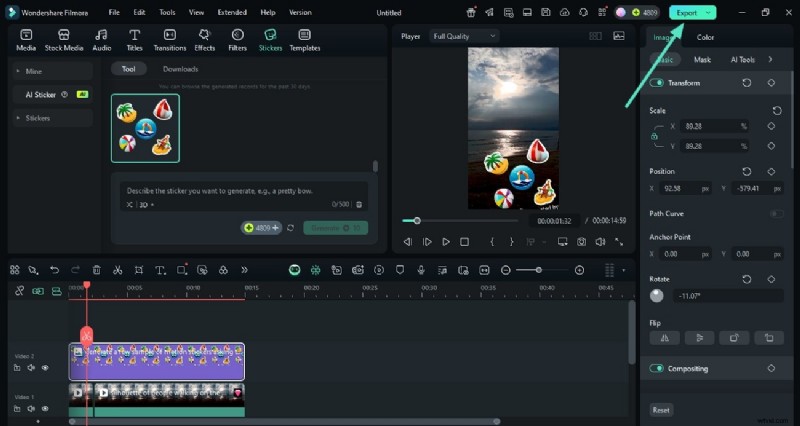Click the Export button
The image size is (800, 426).
(692, 13)
